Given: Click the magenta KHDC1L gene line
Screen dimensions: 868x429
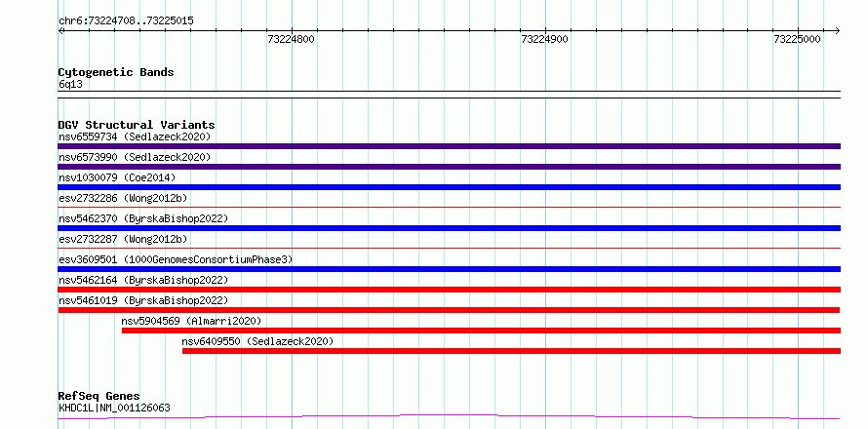Looking at the screenshot, I should (x=449, y=416).
